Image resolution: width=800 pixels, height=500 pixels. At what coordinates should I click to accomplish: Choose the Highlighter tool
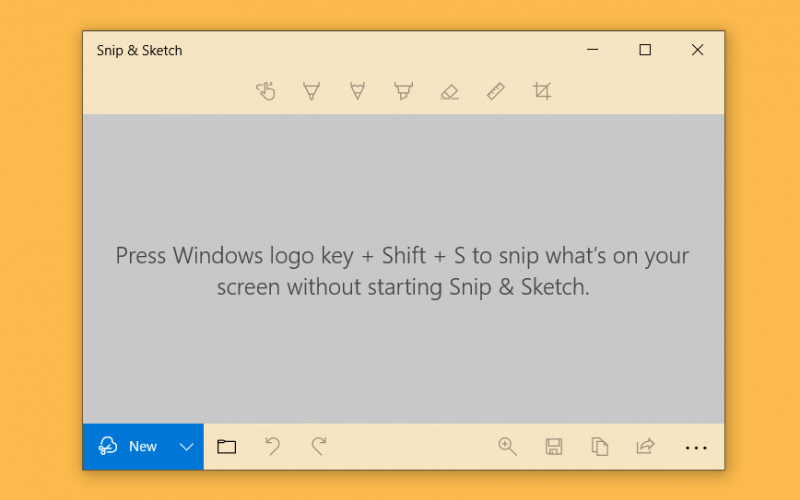point(403,91)
